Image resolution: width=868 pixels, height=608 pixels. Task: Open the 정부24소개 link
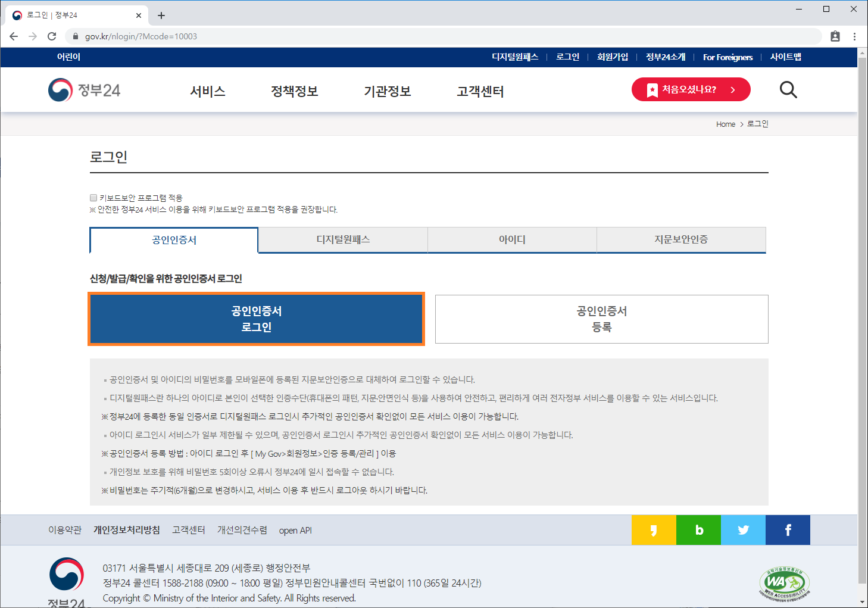click(x=666, y=57)
